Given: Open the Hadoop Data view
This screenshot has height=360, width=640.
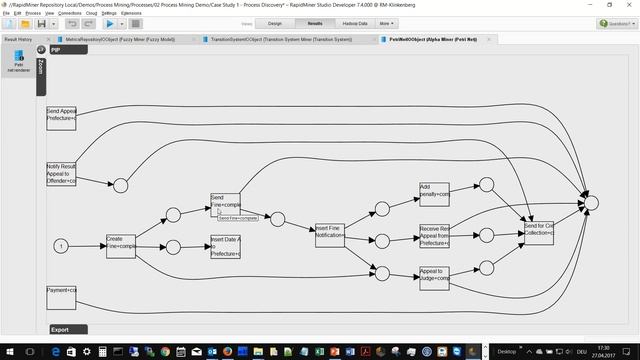Looking at the screenshot, I should tap(355, 24).
